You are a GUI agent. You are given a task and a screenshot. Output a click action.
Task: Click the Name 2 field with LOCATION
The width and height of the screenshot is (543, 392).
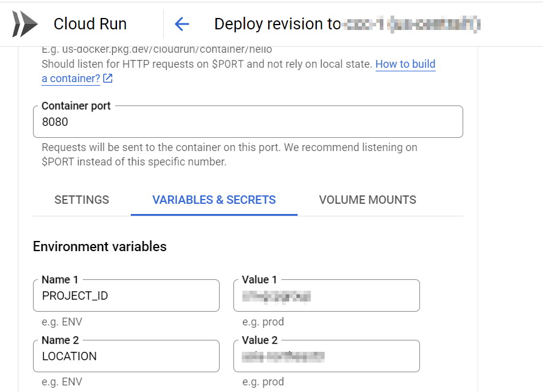click(x=127, y=356)
